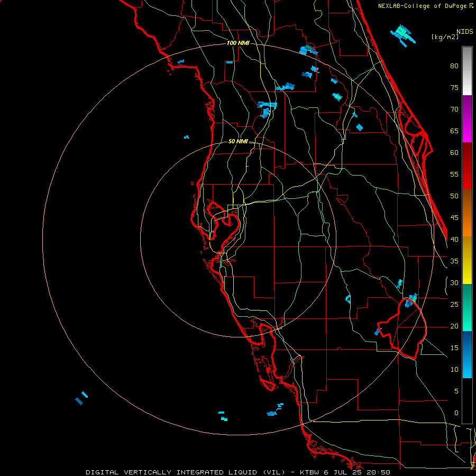Image resolution: width=476 pixels, height=476 pixels.
Task: Click the dark blue segment of the VIL scale
Action: [x=467, y=343]
